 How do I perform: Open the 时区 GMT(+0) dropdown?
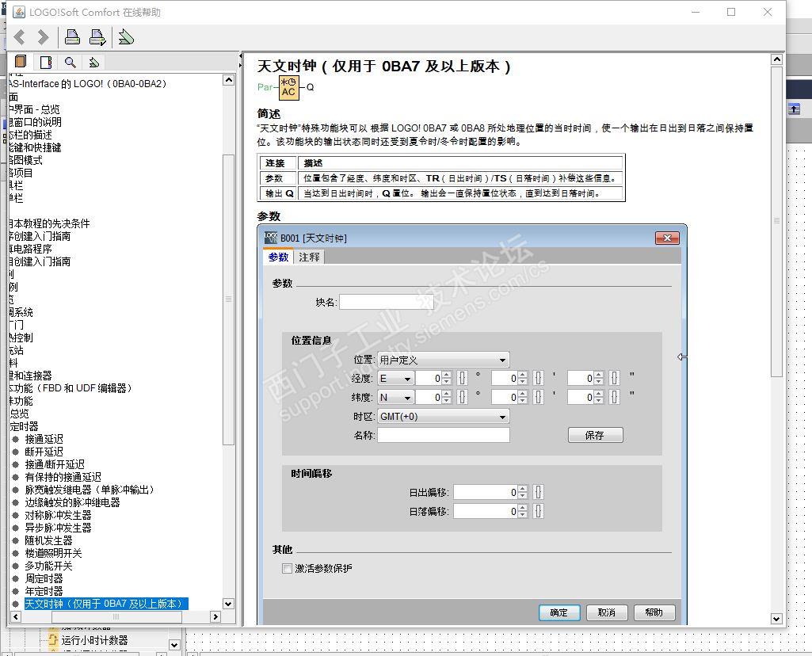[444, 416]
